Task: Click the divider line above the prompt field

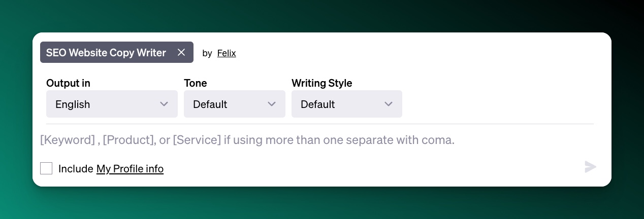Action: pyautogui.click(x=319, y=124)
